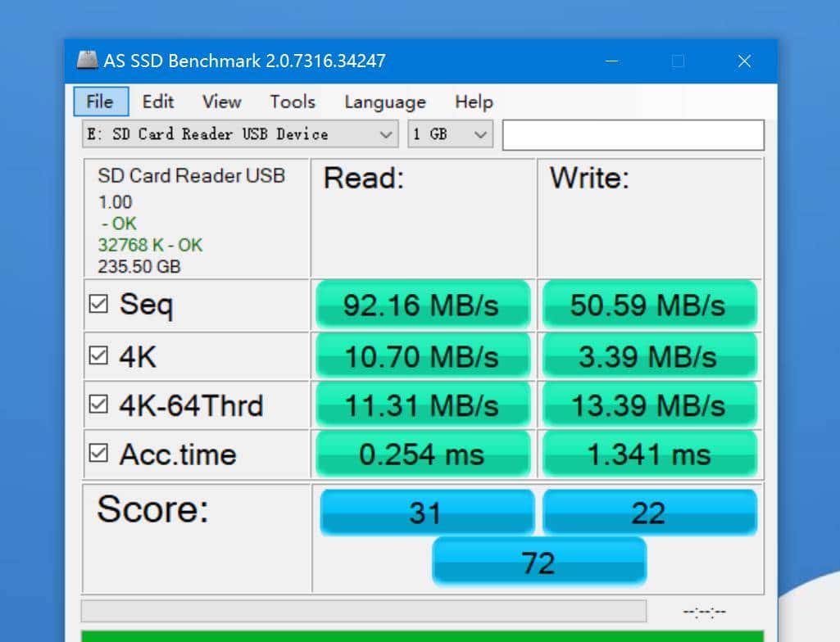Click the empty text field beside size dropdown
Image resolution: width=840 pixels, height=642 pixels.
633,135
